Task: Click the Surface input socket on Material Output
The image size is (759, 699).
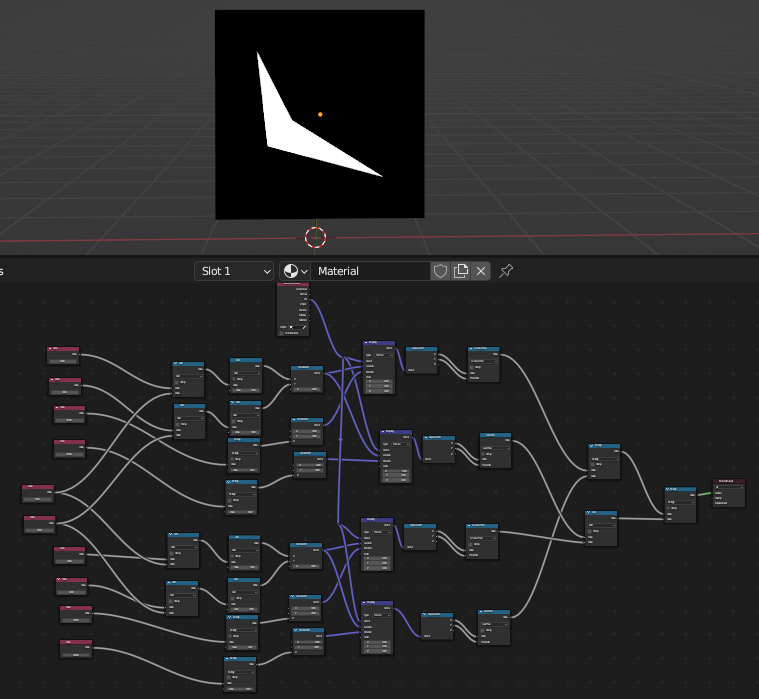Action: 713,493
